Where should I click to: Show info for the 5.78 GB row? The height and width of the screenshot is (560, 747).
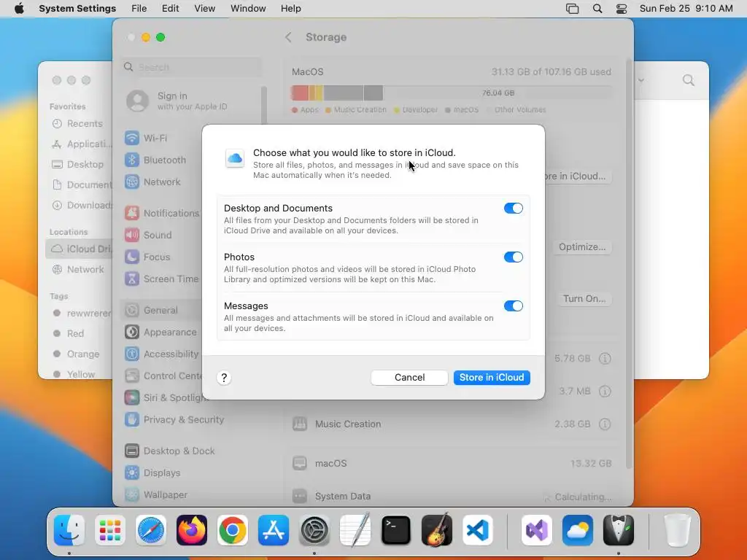click(605, 358)
